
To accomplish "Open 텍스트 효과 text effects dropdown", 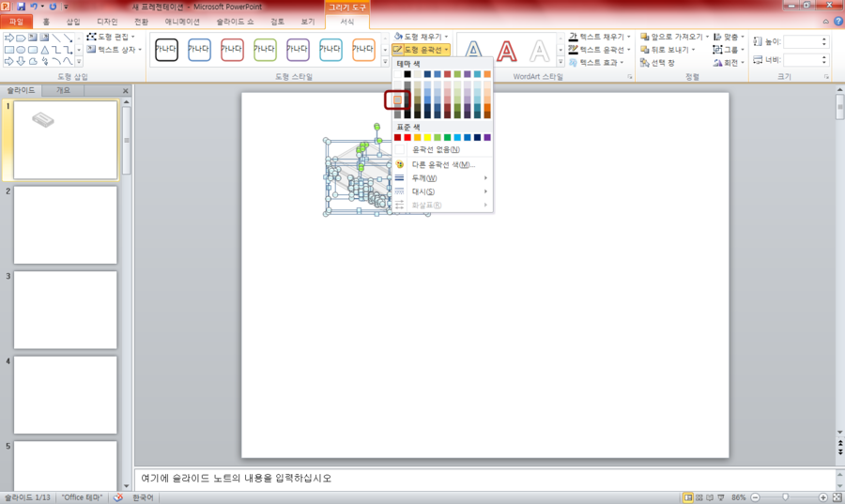I will (596, 63).
